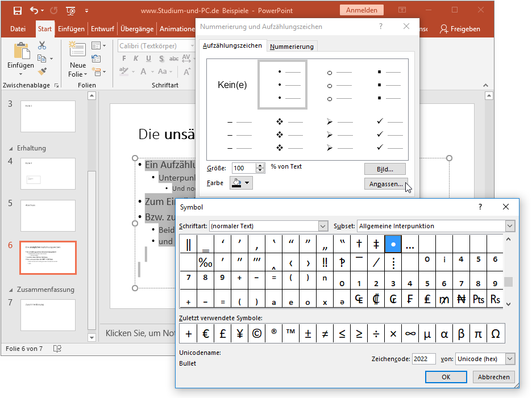Viewport: 532px width, 398px height.
Task: Pick the Euro sign in recent symbols
Action: pyautogui.click(x=206, y=334)
